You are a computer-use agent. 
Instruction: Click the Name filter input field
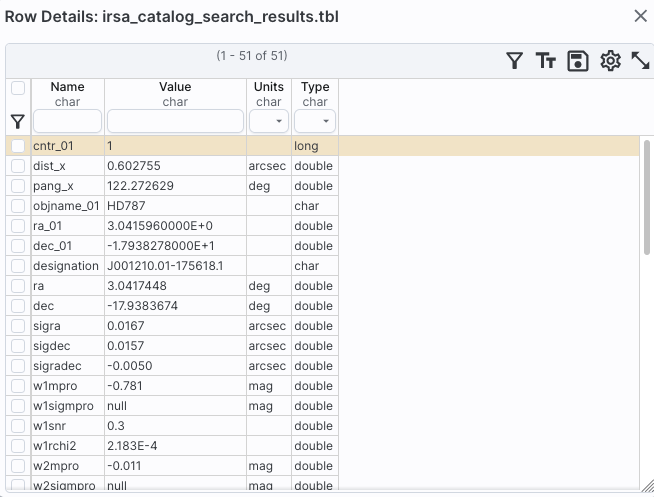click(x=68, y=121)
